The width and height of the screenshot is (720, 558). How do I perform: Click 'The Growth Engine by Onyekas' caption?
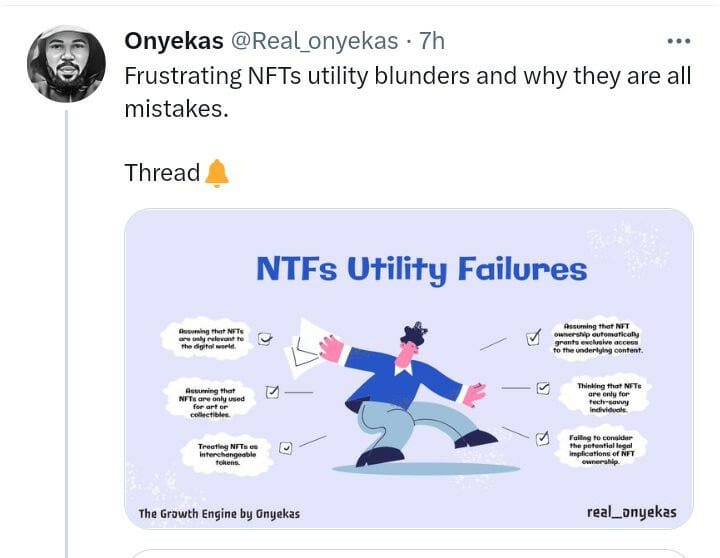pos(219,514)
